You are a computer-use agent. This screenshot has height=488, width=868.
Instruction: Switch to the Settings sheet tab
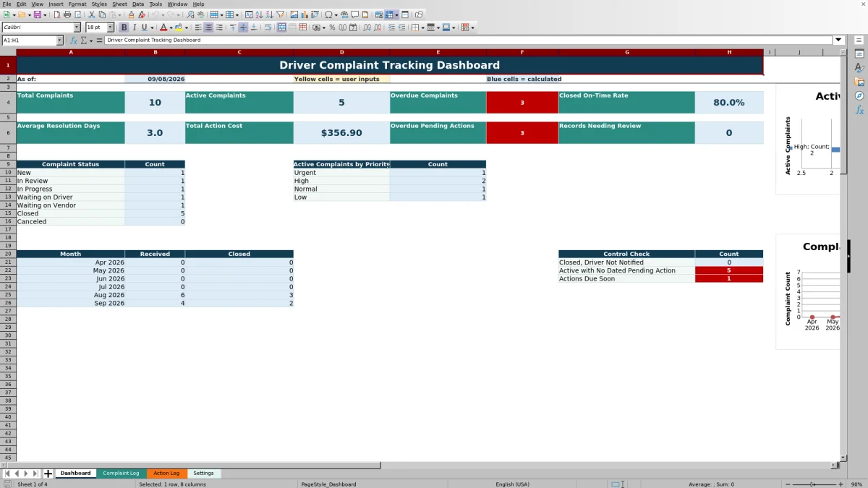click(203, 474)
